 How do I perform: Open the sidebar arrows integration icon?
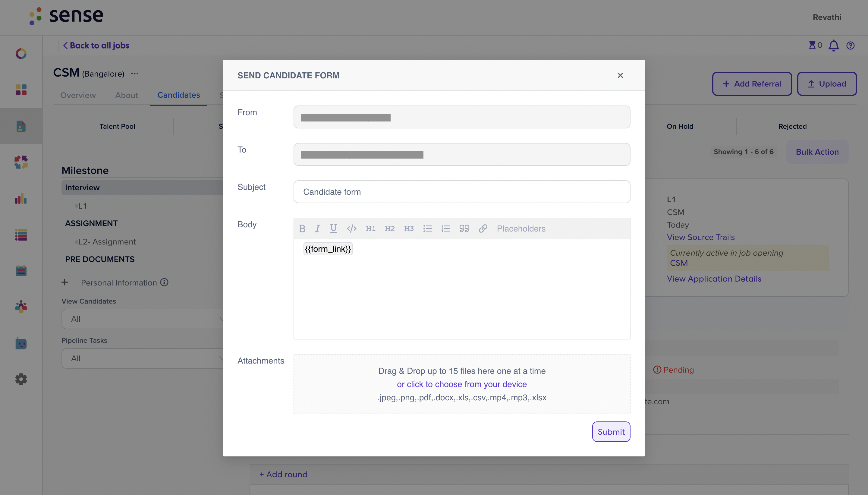21,162
